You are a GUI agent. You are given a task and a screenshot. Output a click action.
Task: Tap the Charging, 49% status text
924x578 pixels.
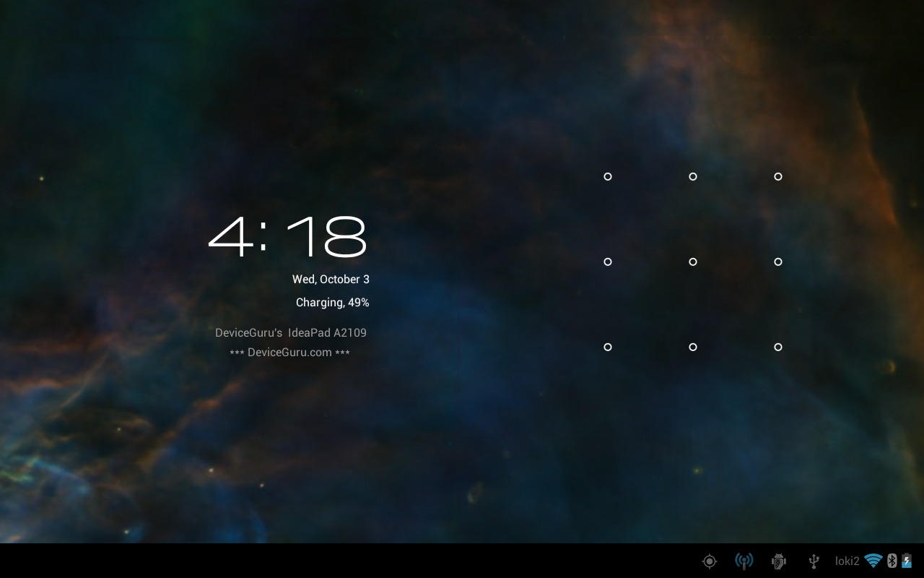pos(333,303)
